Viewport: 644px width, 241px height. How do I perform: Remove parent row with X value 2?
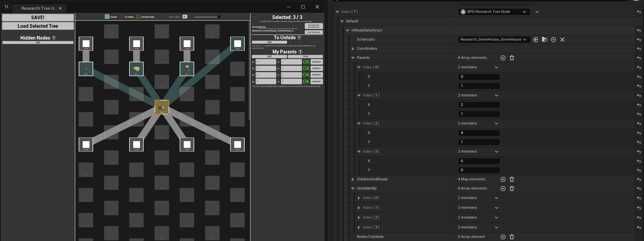tap(317, 68)
